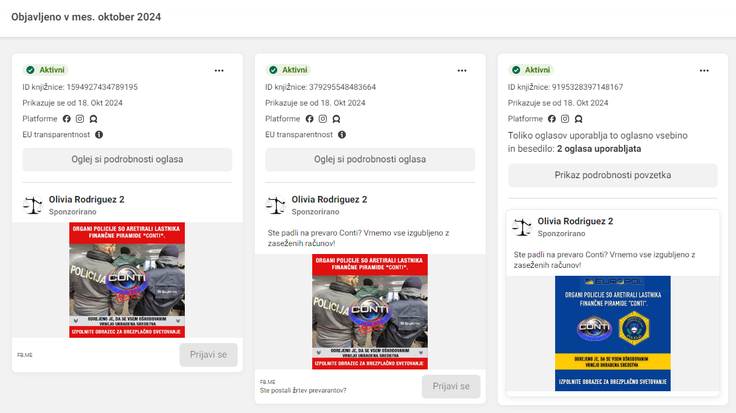Click 'Prijavi se' button in ad 379295548483664
Image resolution: width=736 pixels, height=413 pixels.
(x=451, y=386)
